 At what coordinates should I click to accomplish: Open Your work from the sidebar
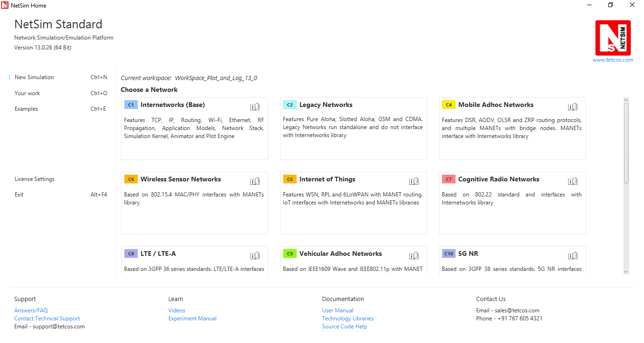click(x=27, y=93)
